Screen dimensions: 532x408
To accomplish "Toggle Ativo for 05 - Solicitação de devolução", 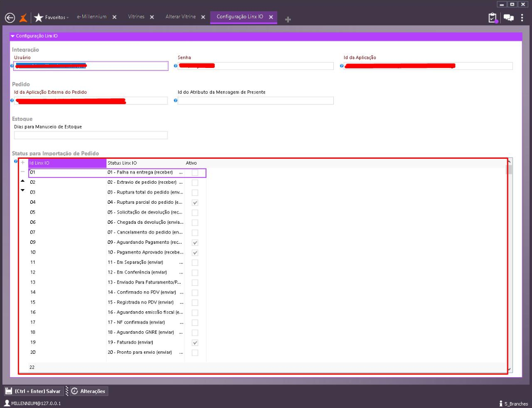I will pos(195,213).
